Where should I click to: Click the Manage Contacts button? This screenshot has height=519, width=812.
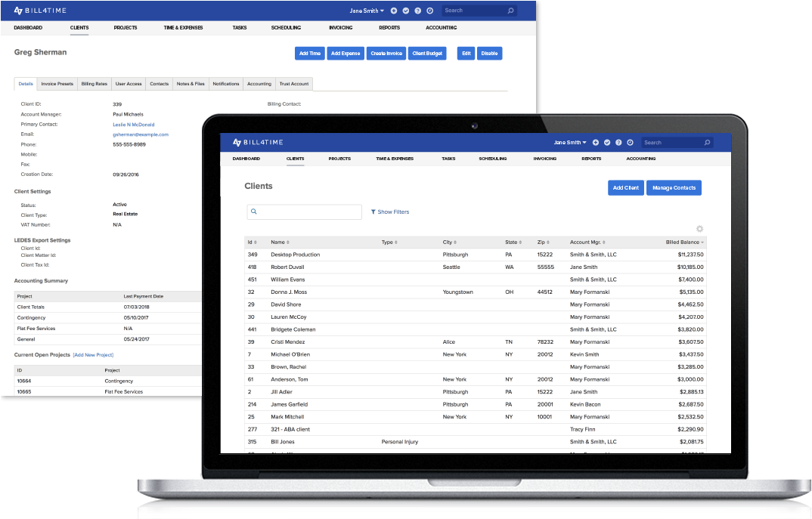[x=674, y=187]
